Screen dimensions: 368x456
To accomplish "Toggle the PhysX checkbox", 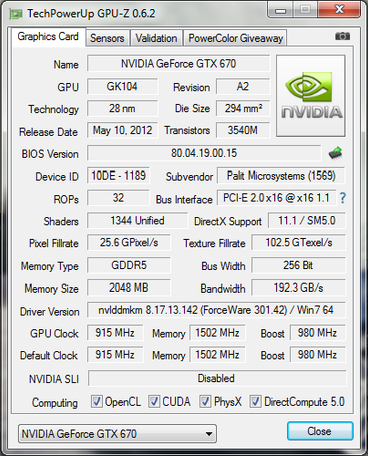I will (205, 401).
